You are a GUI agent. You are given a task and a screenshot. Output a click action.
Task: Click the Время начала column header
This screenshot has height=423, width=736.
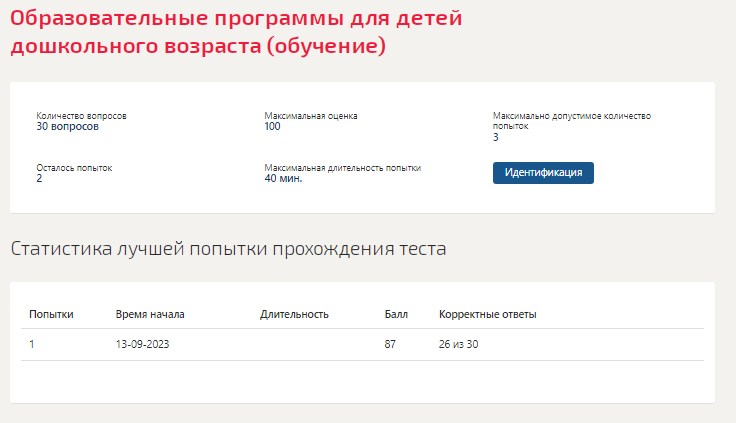(150, 314)
